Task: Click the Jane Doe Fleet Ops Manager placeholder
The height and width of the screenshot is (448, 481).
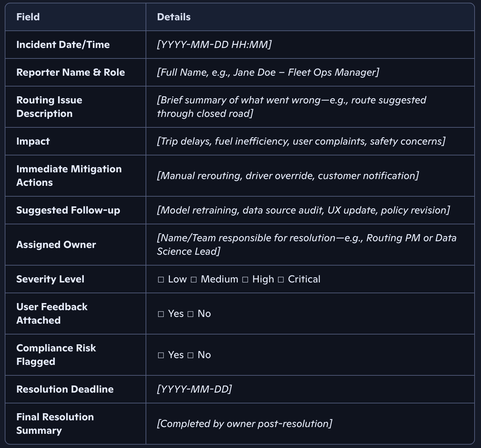Action: [x=268, y=72]
